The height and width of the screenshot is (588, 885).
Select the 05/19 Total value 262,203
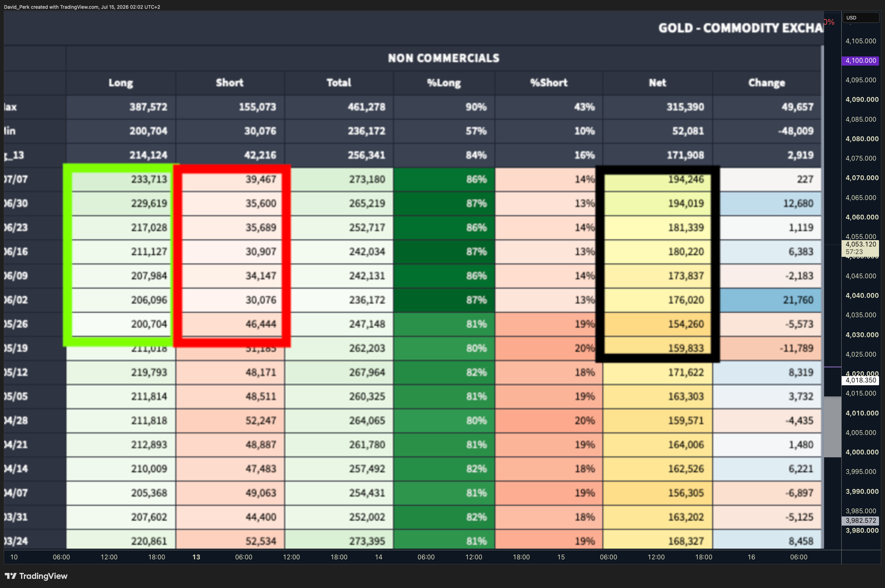click(367, 348)
